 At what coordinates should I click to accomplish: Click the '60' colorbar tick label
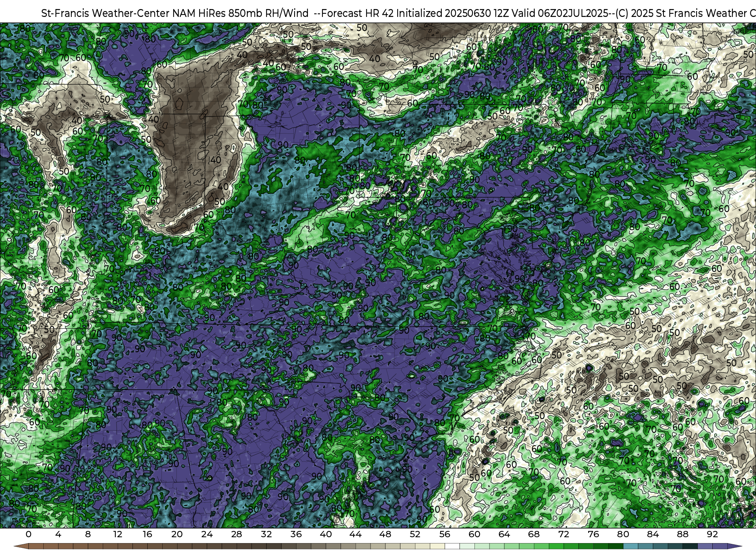pyautogui.click(x=474, y=534)
